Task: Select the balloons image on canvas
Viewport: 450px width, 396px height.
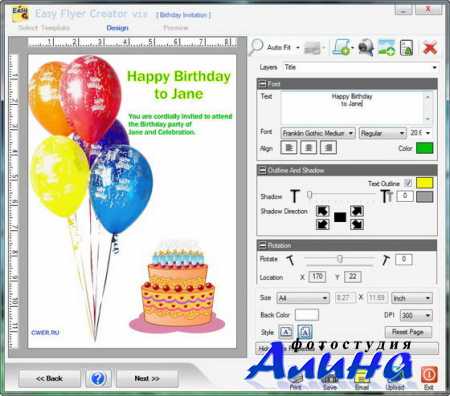Action: (x=91, y=197)
